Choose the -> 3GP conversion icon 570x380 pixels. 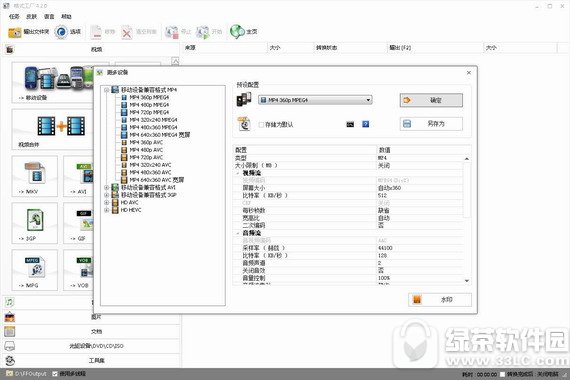35,223
